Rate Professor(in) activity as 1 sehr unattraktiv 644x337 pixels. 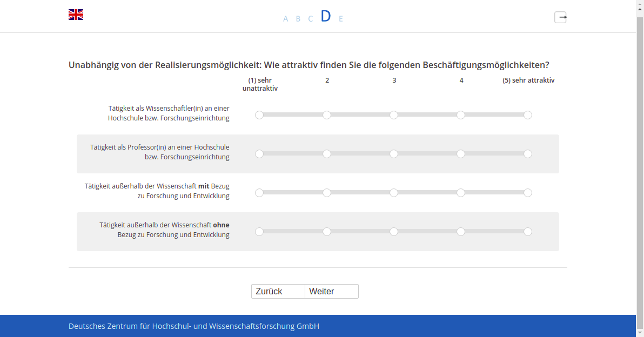(259, 154)
